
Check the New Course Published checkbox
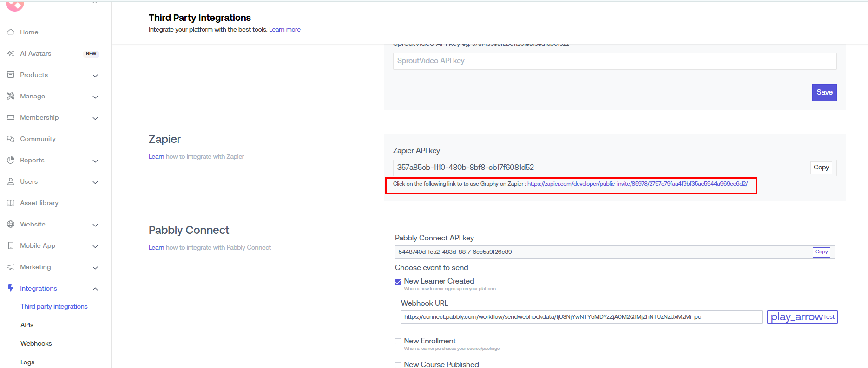pyautogui.click(x=398, y=365)
